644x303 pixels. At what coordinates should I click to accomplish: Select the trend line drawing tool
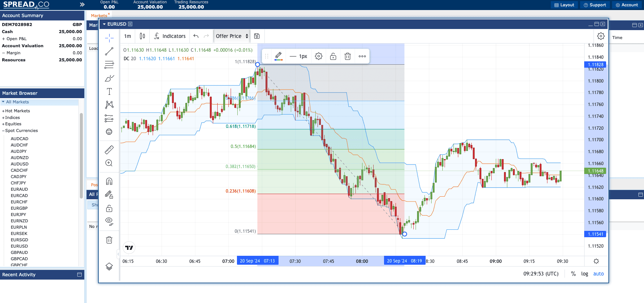(x=109, y=51)
